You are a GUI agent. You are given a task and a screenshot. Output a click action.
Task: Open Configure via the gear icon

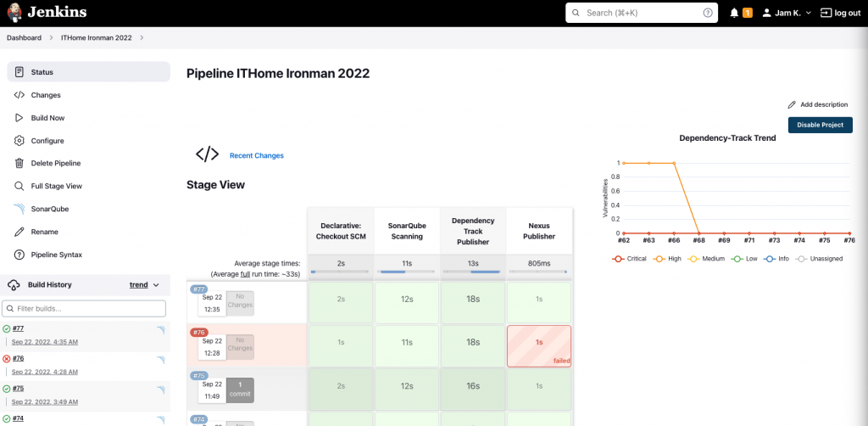(x=19, y=141)
